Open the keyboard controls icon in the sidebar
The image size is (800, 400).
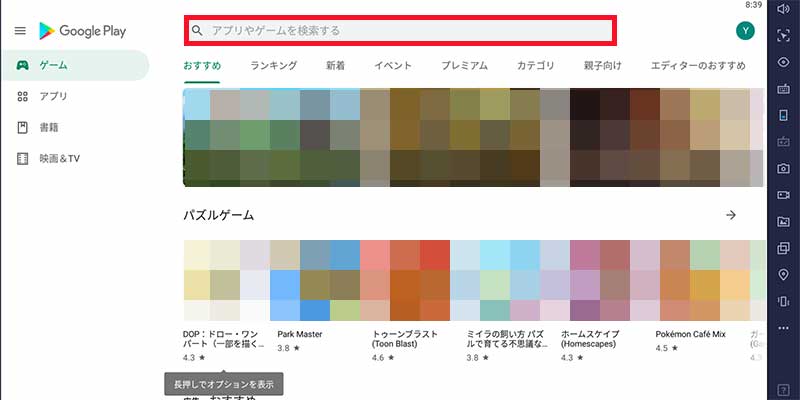(x=783, y=89)
